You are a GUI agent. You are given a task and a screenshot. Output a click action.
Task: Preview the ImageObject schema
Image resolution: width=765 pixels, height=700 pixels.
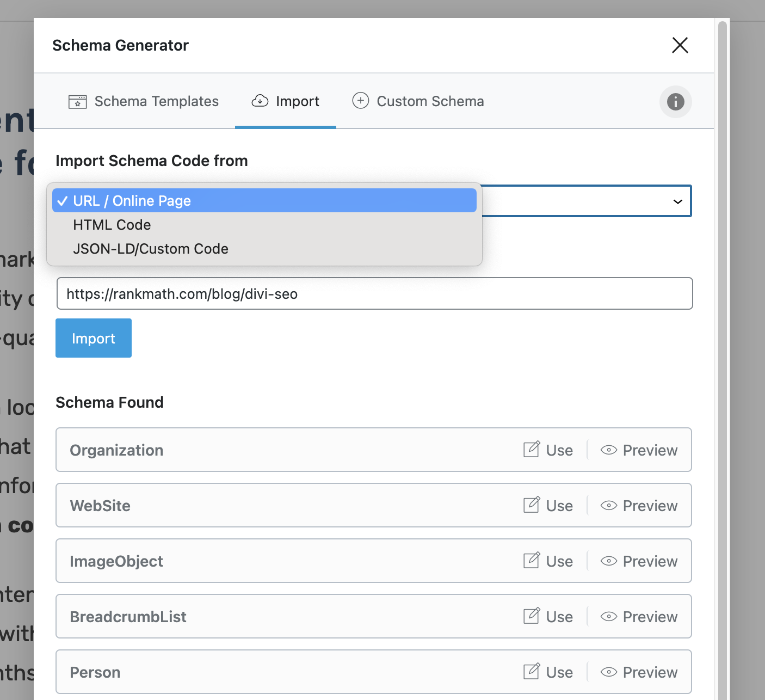[639, 561]
